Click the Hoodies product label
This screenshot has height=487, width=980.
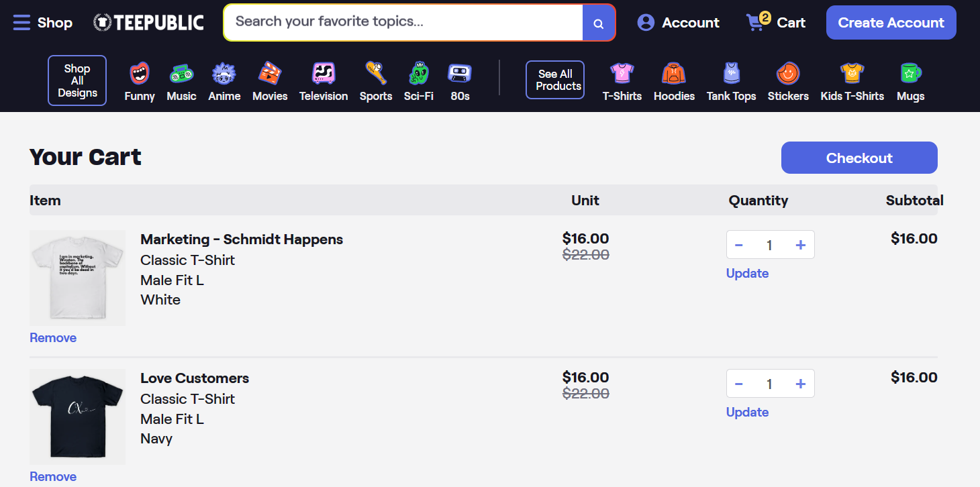674,96
